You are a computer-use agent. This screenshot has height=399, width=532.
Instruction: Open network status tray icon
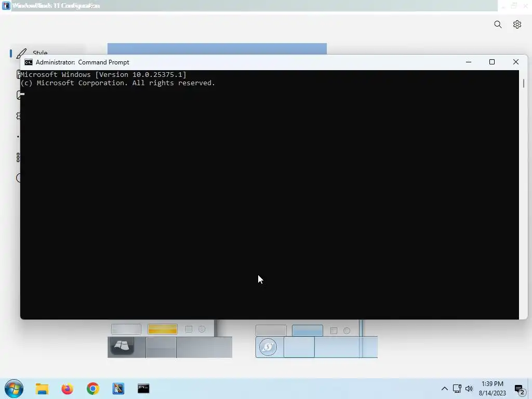(457, 389)
